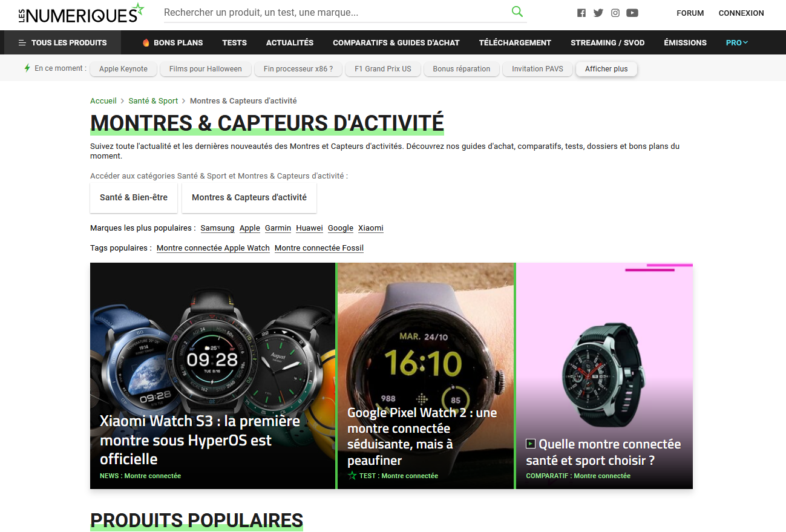Open the YouTube icon in header
The height and width of the screenshot is (532, 786).
632,13
